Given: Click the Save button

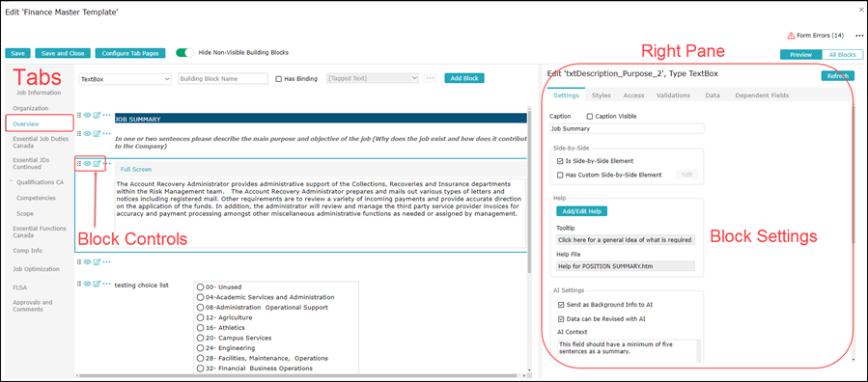Looking at the screenshot, I should pyautogui.click(x=17, y=54).
